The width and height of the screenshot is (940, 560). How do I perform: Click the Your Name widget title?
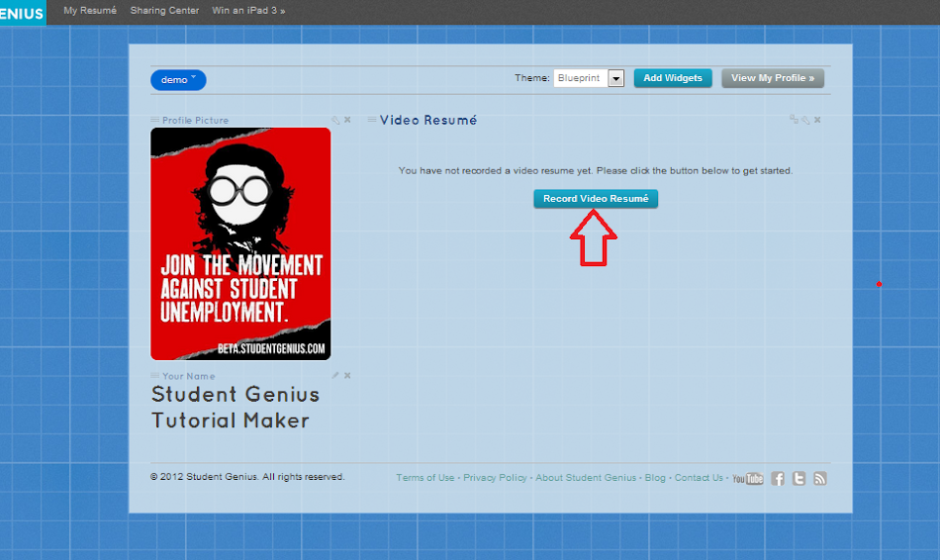coord(188,376)
